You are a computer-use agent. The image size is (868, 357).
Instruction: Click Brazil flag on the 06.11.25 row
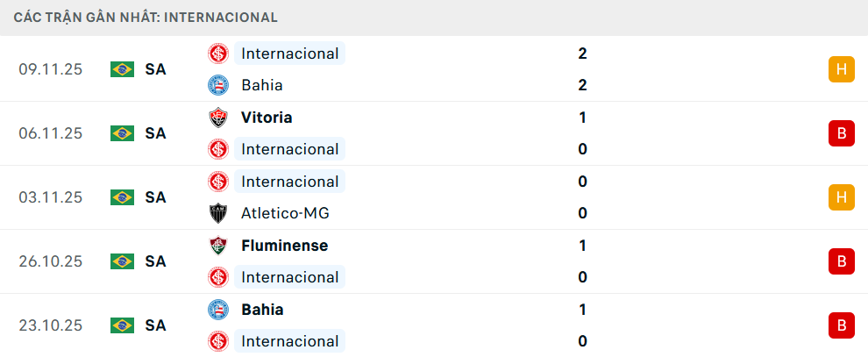point(122,133)
